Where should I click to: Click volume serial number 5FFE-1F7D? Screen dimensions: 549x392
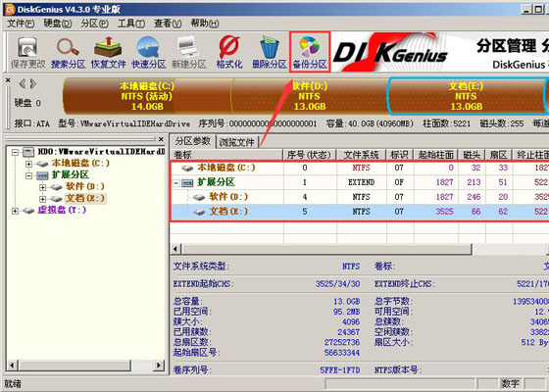coord(340,370)
